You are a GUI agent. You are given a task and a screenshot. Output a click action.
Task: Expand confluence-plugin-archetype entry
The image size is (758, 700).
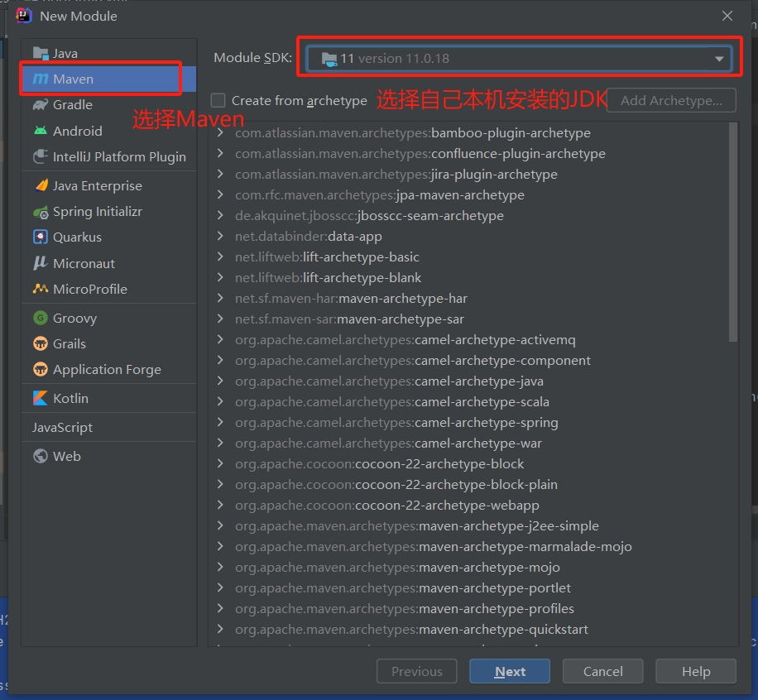pos(220,153)
